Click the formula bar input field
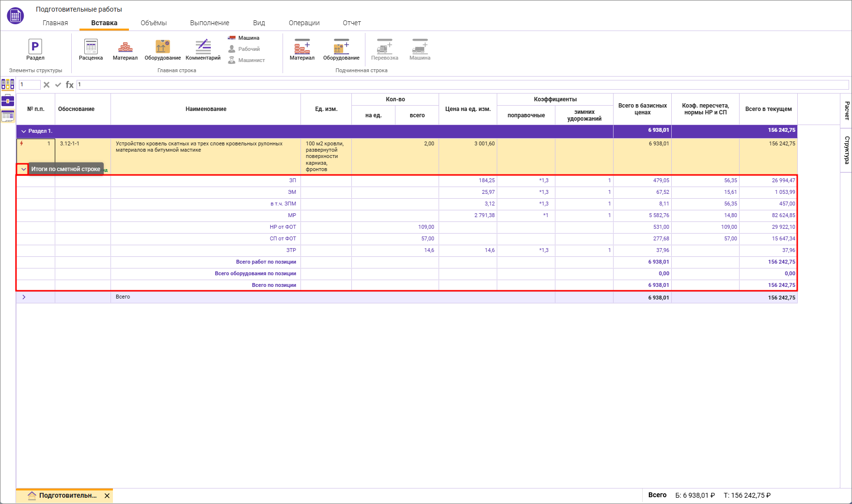 (460, 85)
